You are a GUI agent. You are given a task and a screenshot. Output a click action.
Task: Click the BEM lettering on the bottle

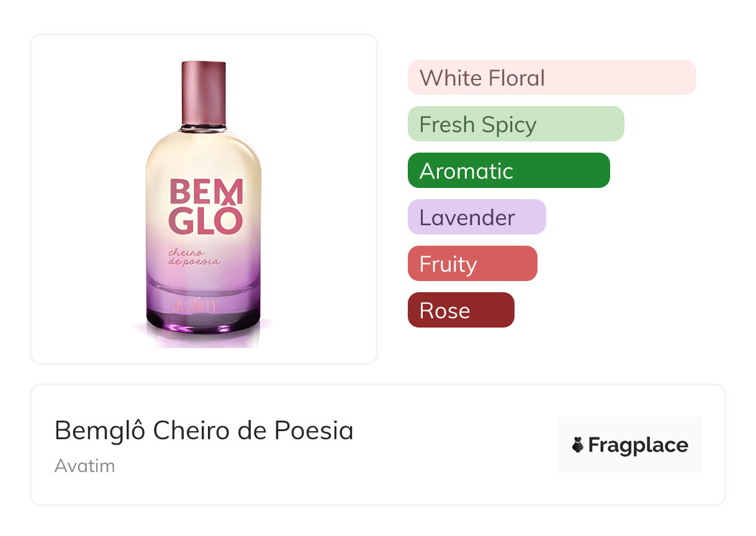click(x=205, y=192)
